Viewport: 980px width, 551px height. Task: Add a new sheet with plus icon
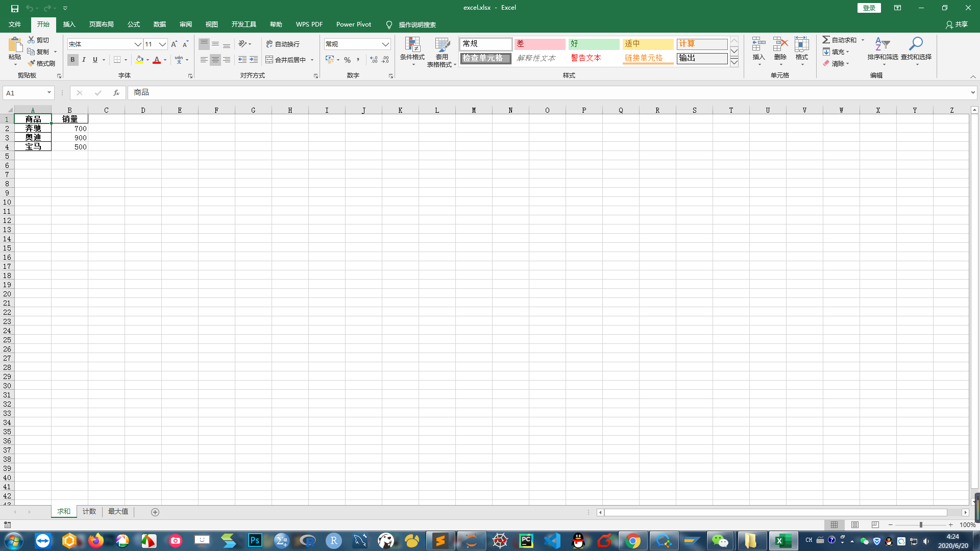point(155,512)
